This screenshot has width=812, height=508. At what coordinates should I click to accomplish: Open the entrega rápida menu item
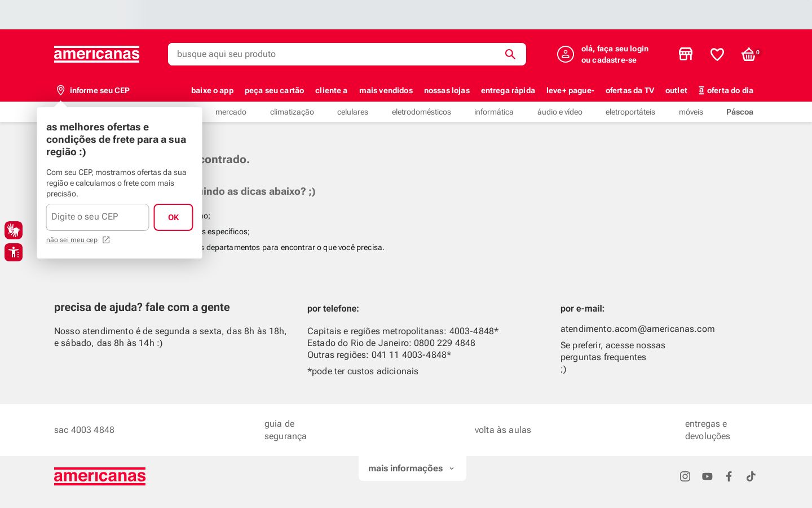pos(508,90)
